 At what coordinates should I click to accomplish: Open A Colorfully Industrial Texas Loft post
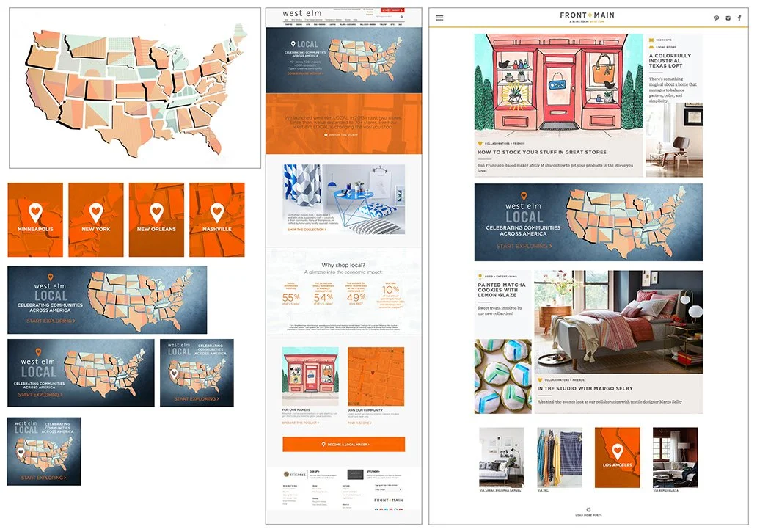click(x=670, y=60)
